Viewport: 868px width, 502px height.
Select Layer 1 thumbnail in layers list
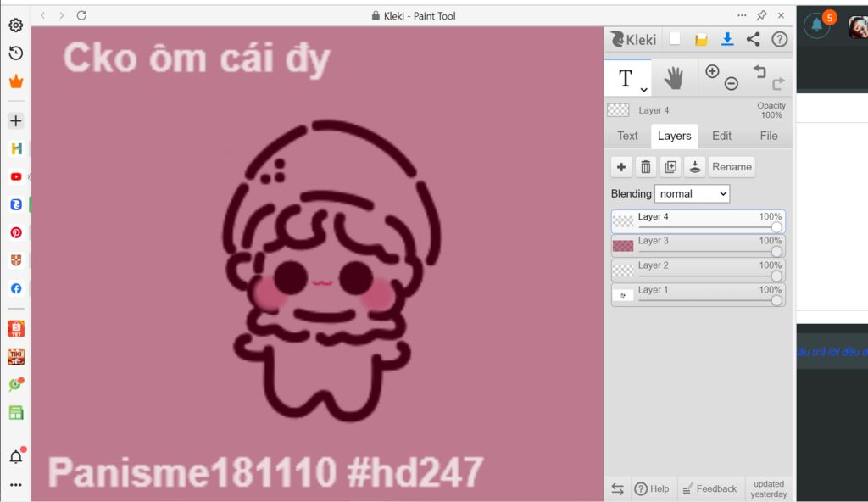click(623, 295)
